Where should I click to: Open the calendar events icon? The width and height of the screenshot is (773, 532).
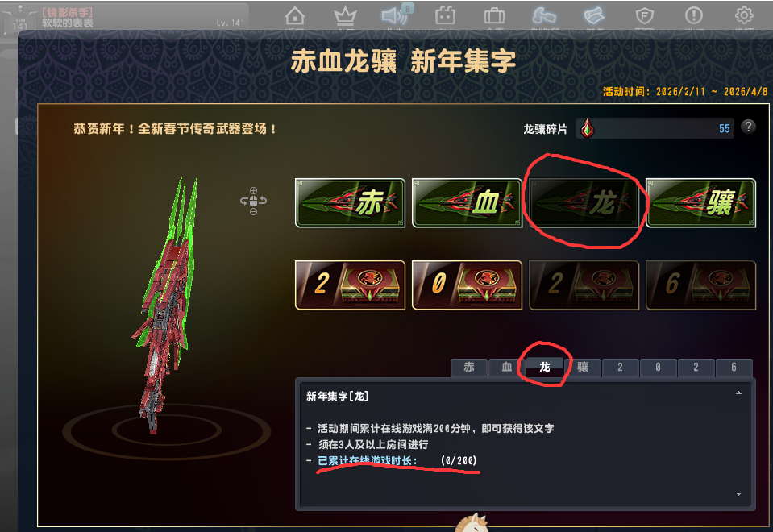click(x=445, y=16)
